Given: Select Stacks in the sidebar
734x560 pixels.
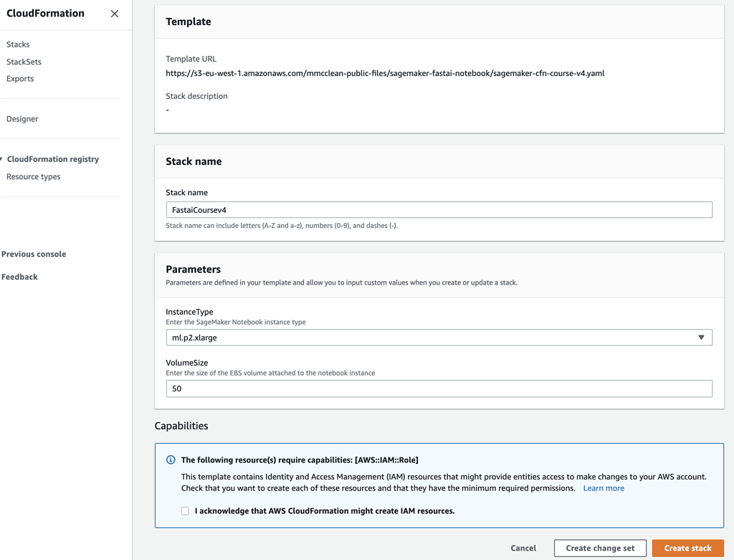Looking at the screenshot, I should [x=17, y=44].
